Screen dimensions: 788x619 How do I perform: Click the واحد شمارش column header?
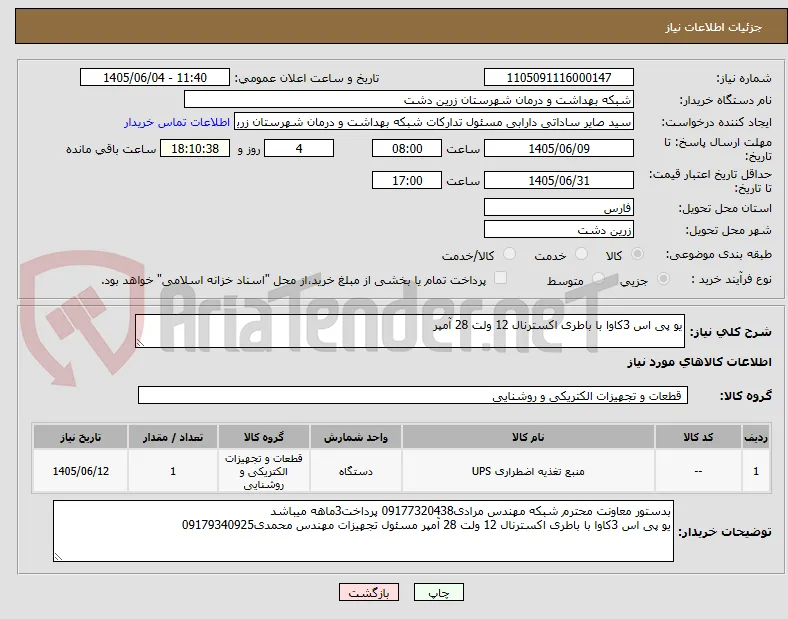[356, 437]
